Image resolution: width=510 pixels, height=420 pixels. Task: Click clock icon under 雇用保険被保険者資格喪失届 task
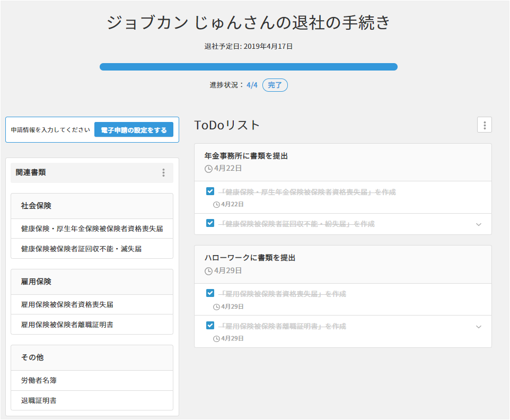click(x=216, y=307)
